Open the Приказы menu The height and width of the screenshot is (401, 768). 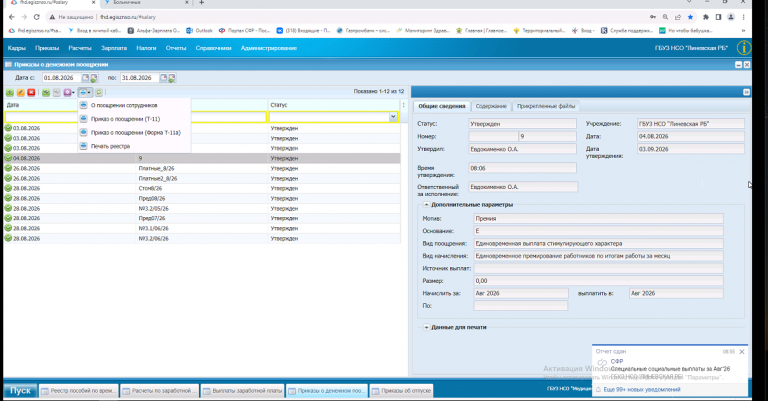coord(47,48)
